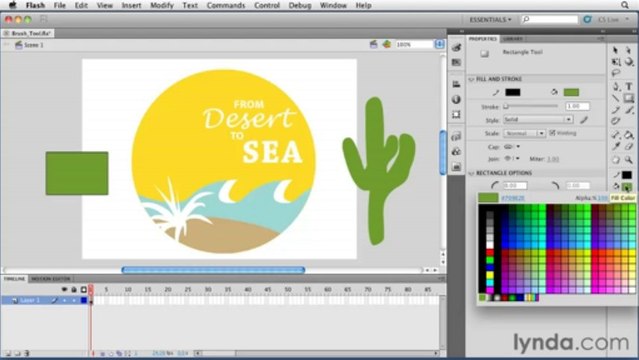Collapse the Rectangle Options section
Screen dimensions: 639x360
tap(471, 173)
